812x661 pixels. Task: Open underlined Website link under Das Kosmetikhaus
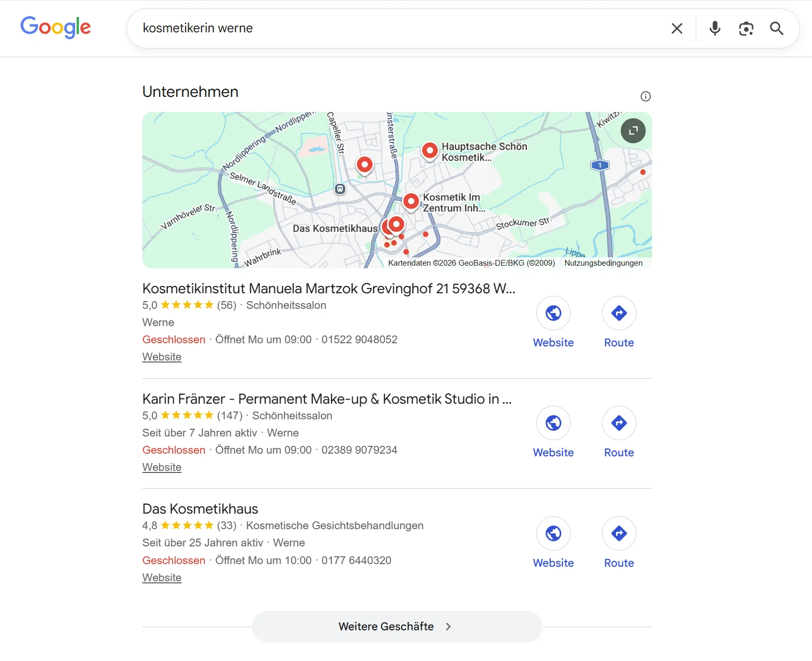point(162,578)
